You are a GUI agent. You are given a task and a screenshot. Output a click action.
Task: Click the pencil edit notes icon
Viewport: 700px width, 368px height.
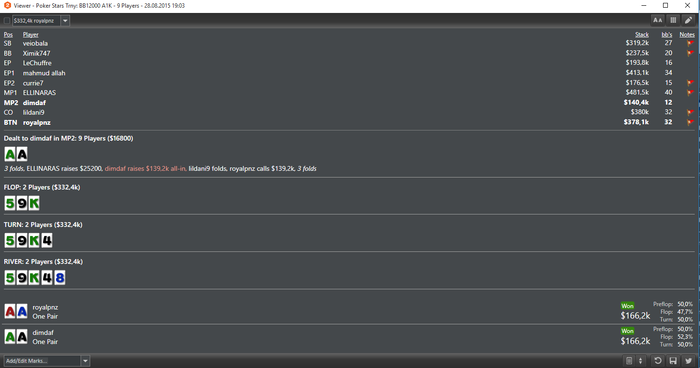click(688, 20)
